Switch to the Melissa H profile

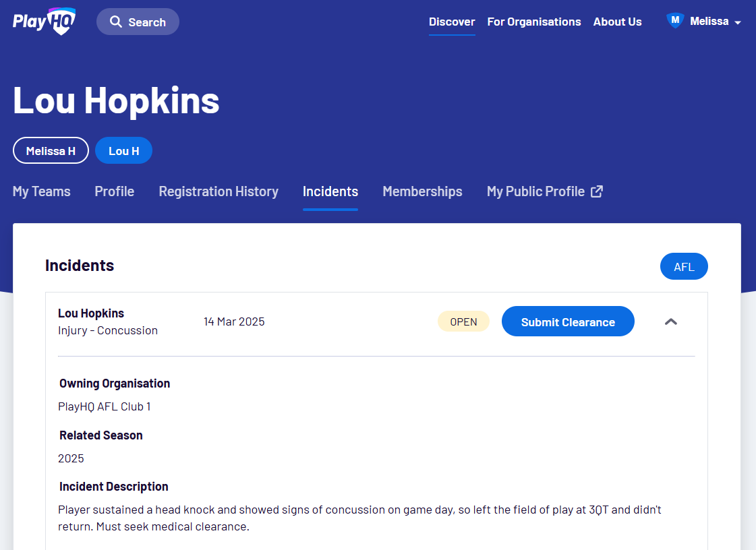(x=51, y=151)
